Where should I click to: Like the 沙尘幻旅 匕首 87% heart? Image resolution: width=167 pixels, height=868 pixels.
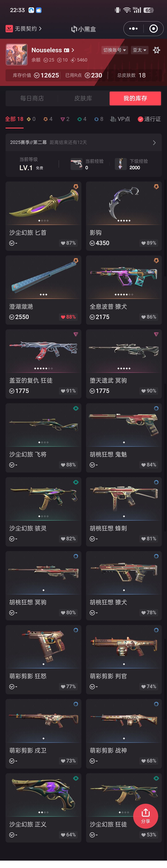(63, 243)
